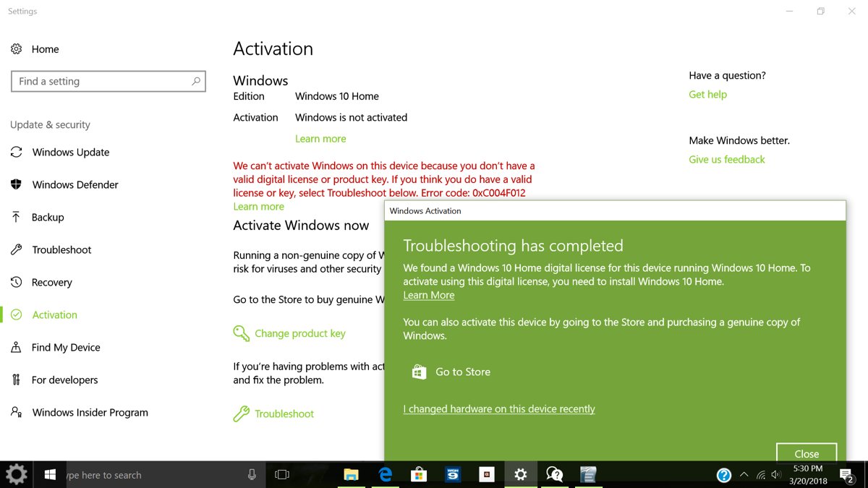Click the For developers tools icon
Screen dimensions: 868x488
(16, 380)
